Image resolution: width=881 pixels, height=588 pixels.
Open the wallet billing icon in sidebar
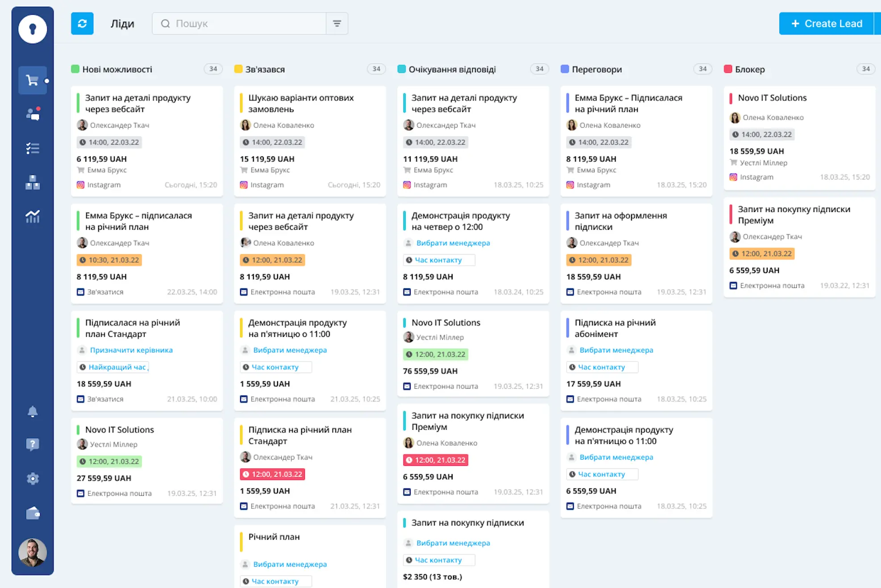[33, 512]
